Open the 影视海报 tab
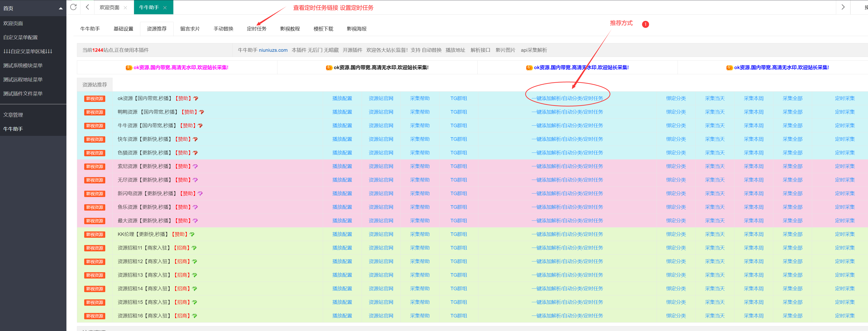The image size is (868, 331). [356, 29]
